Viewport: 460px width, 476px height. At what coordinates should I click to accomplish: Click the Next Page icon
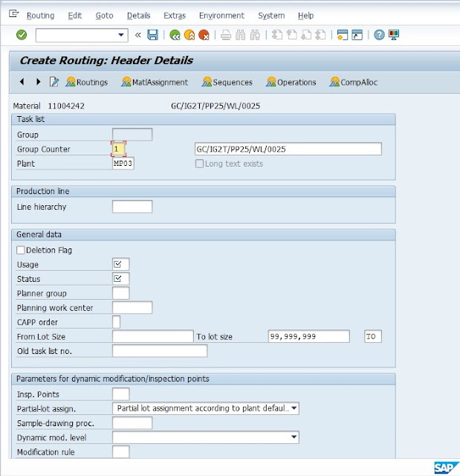306,35
